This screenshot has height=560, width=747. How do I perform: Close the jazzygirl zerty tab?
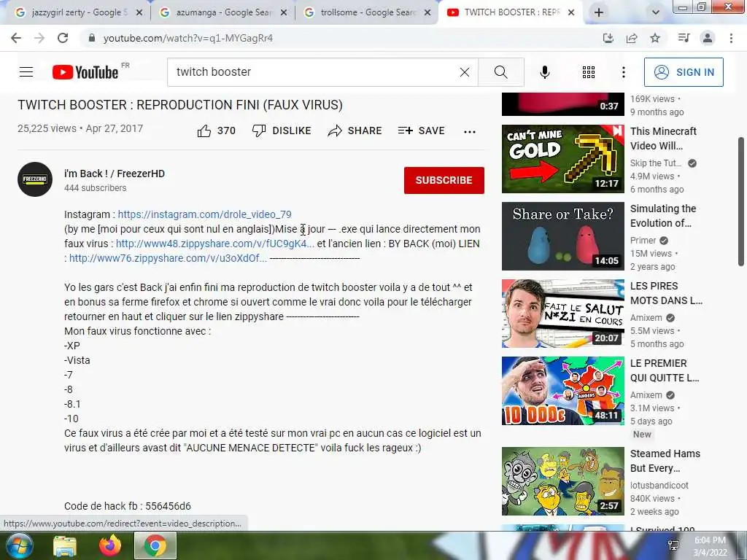(139, 13)
